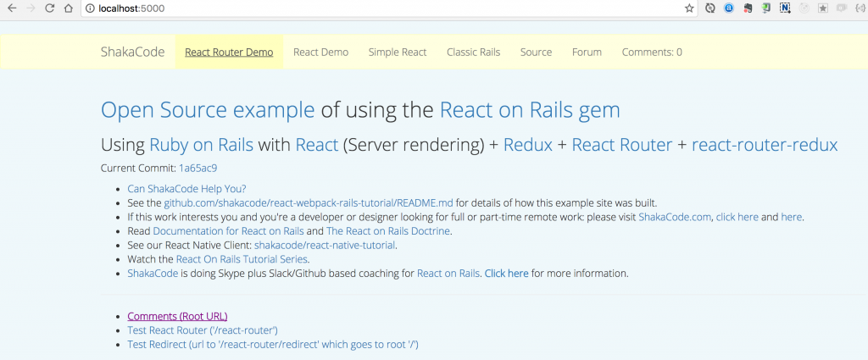Switch to the React Demo tab
Screen dimensions: 868x360
321,52
